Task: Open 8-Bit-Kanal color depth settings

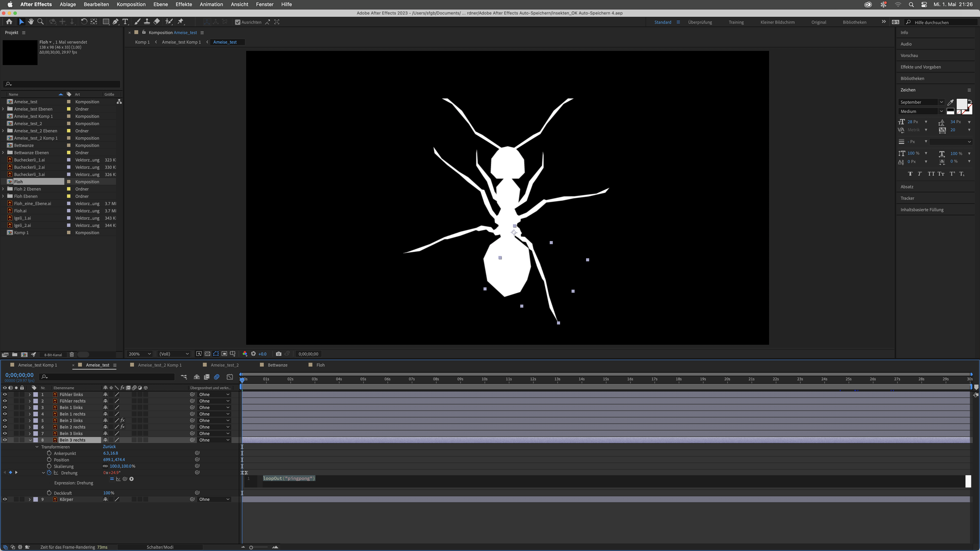Action: (53, 355)
